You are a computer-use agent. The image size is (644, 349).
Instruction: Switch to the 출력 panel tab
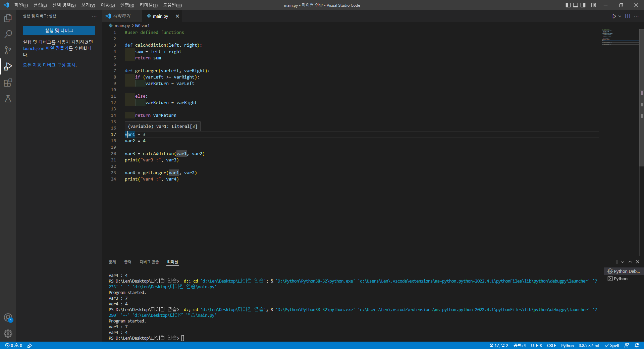pos(128,262)
